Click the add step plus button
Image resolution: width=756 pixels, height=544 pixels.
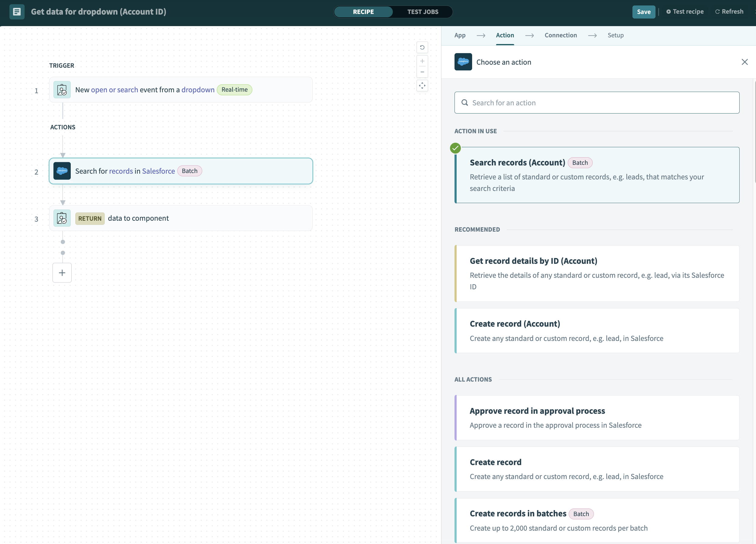pos(62,273)
